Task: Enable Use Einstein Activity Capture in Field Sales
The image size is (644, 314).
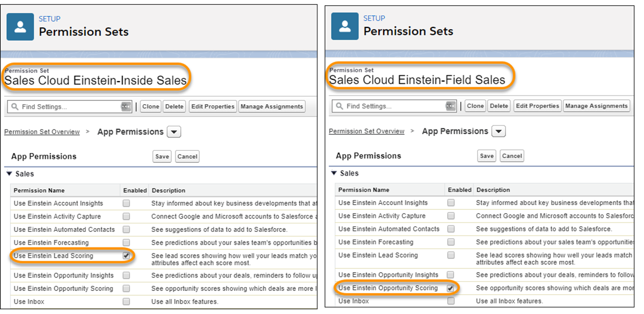Action: tap(451, 216)
